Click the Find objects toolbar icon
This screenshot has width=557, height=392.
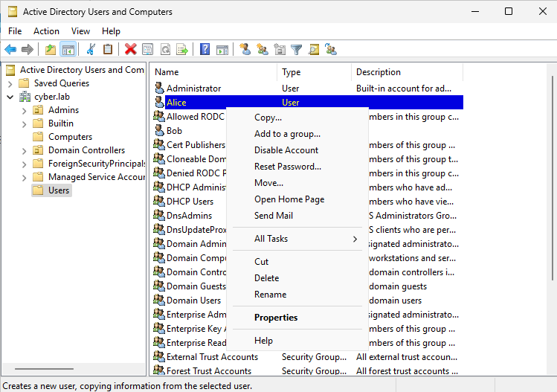coord(314,50)
